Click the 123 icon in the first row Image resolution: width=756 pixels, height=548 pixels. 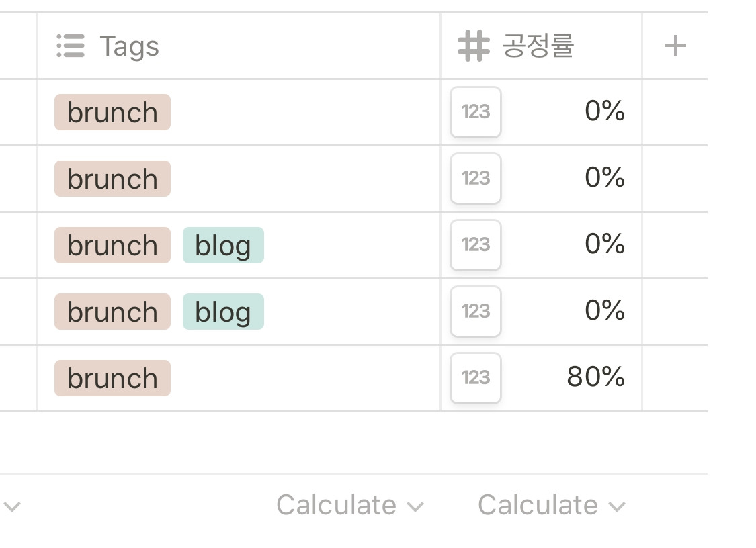(475, 112)
